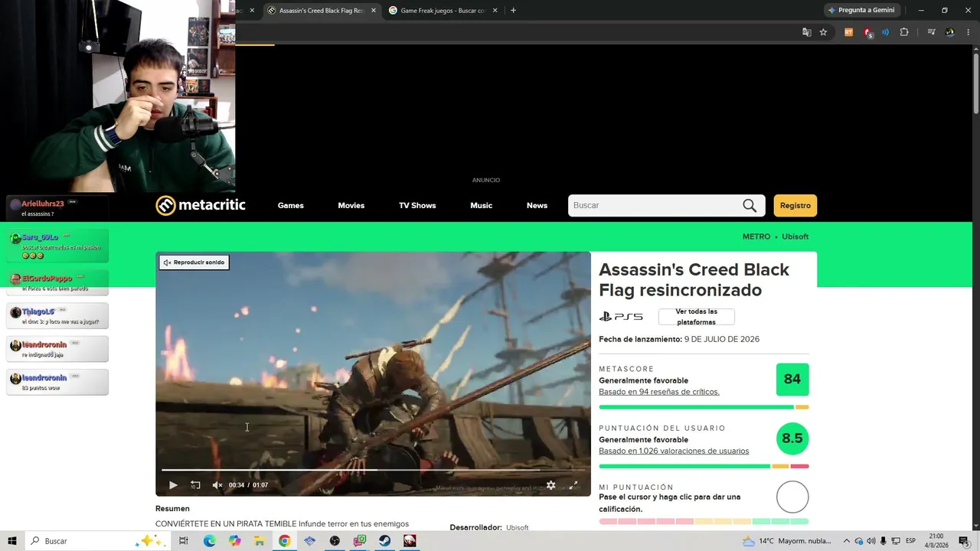The width and height of the screenshot is (980, 551).
Task: Click the Reproducir sonido button
Action: point(194,262)
